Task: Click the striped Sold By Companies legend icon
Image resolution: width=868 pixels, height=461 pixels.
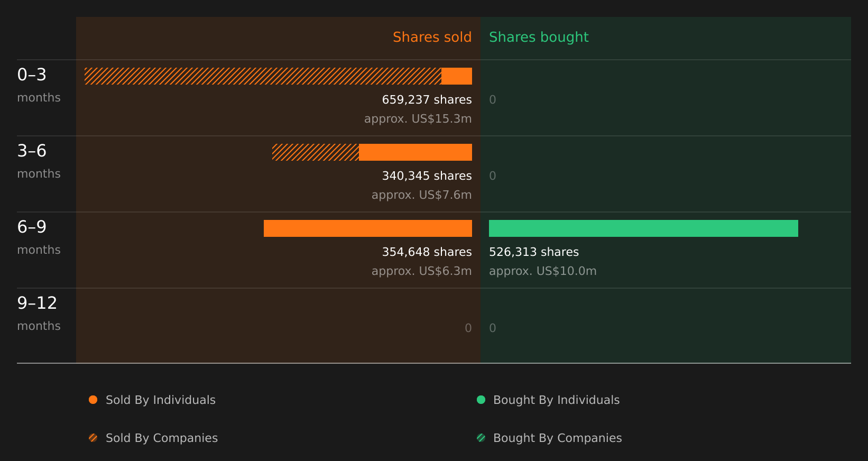Action: point(93,438)
